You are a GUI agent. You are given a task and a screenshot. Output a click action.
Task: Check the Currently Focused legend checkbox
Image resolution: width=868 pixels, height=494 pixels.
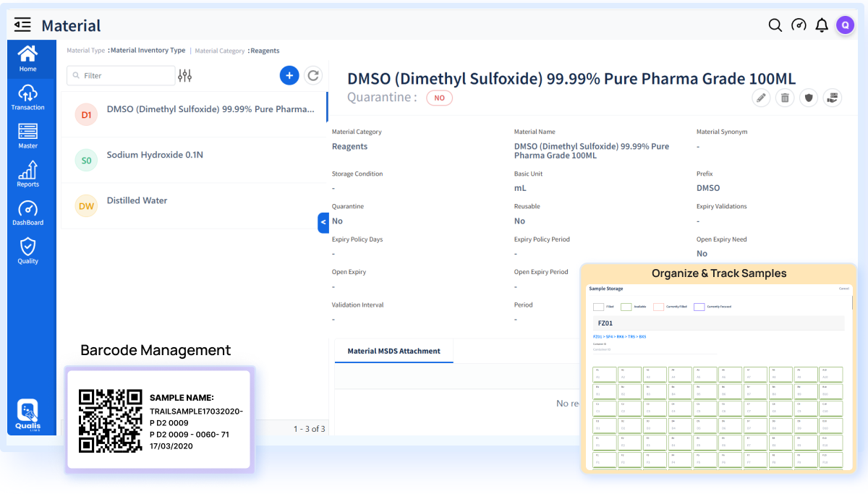(x=699, y=306)
